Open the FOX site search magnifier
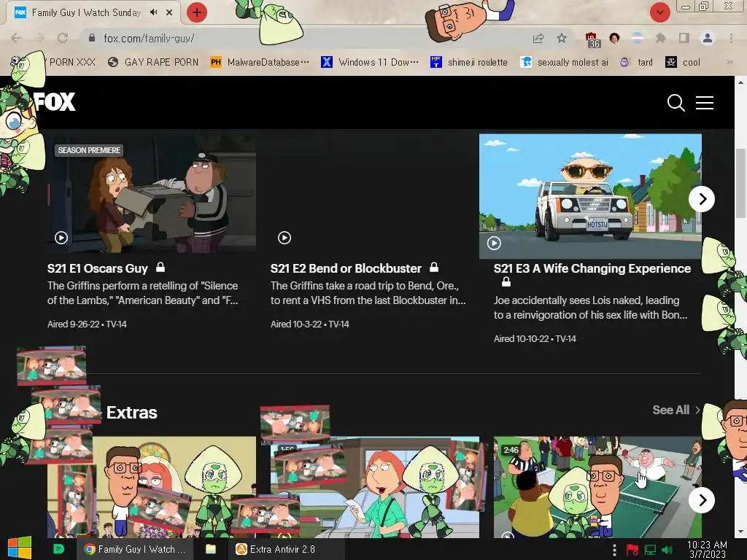The image size is (747, 560). pos(676,102)
